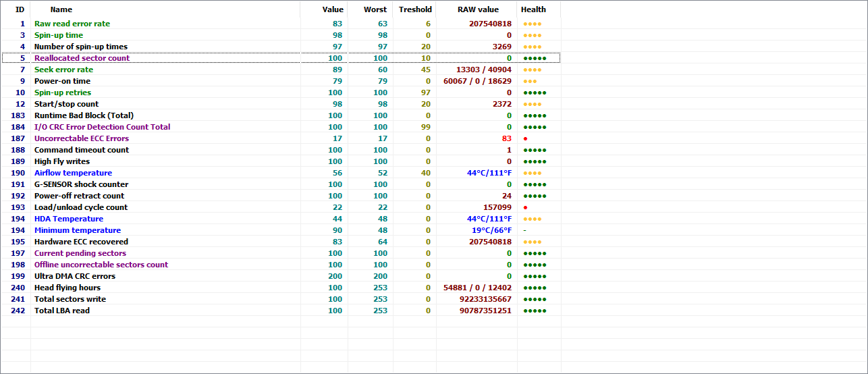Select the Power-off retract count row
Viewport: 868px width, 374px height.
(x=281, y=196)
